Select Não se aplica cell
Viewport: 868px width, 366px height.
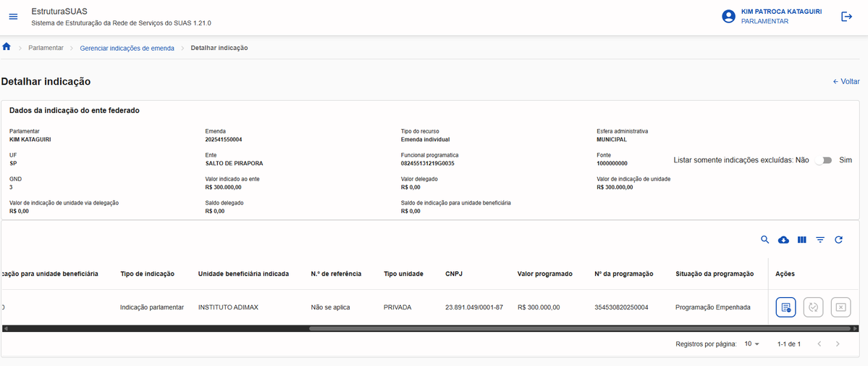coord(331,307)
